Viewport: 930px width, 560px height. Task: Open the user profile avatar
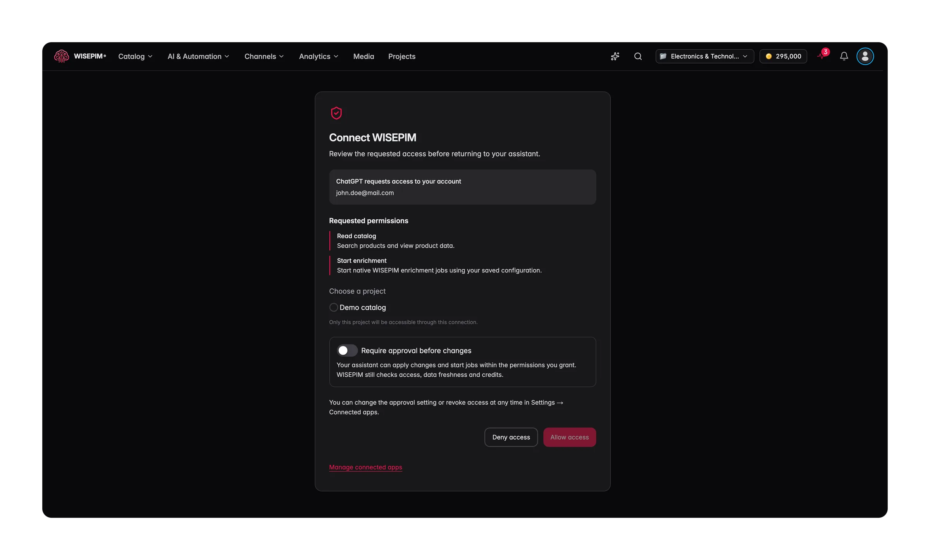[x=865, y=56]
